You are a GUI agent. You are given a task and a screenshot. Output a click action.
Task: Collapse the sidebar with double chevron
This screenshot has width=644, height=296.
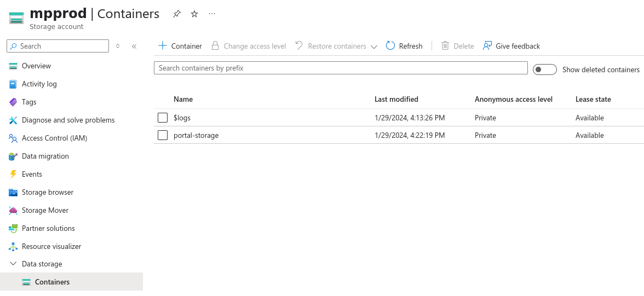point(134,47)
